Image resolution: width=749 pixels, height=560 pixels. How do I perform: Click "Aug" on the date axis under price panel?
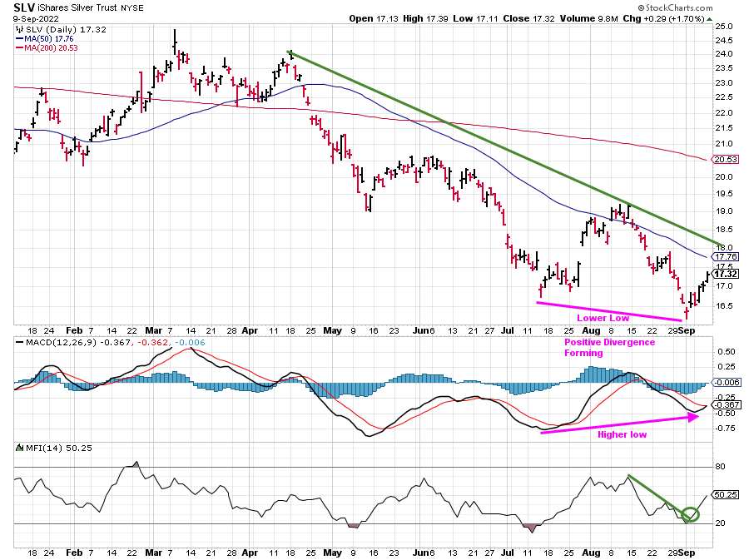[x=592, y=330]
